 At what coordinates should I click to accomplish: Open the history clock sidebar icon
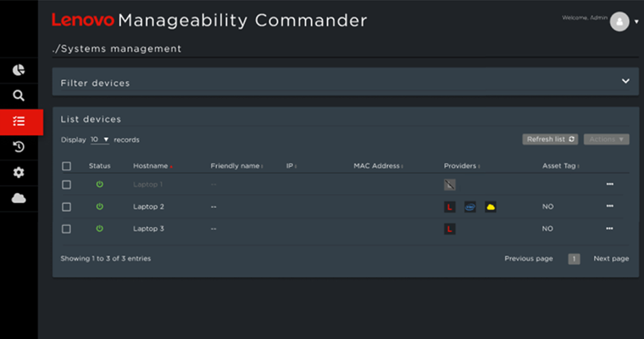click(x=18, y=147)
